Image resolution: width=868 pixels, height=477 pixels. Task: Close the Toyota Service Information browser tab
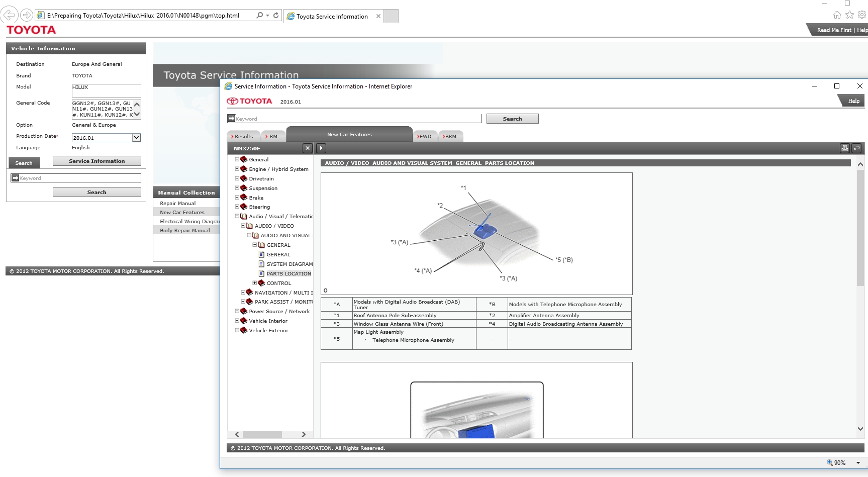click(x=378, y=16)
